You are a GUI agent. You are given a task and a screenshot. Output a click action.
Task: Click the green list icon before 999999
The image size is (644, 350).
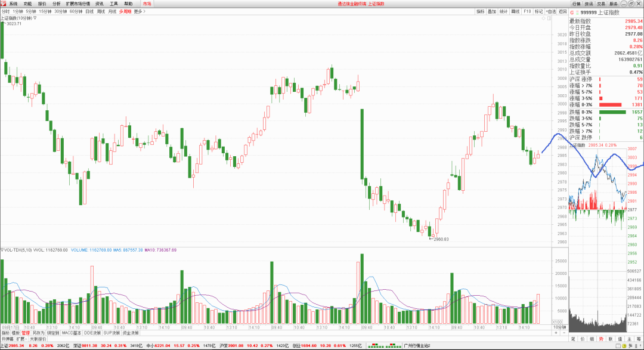pos(578,11)
